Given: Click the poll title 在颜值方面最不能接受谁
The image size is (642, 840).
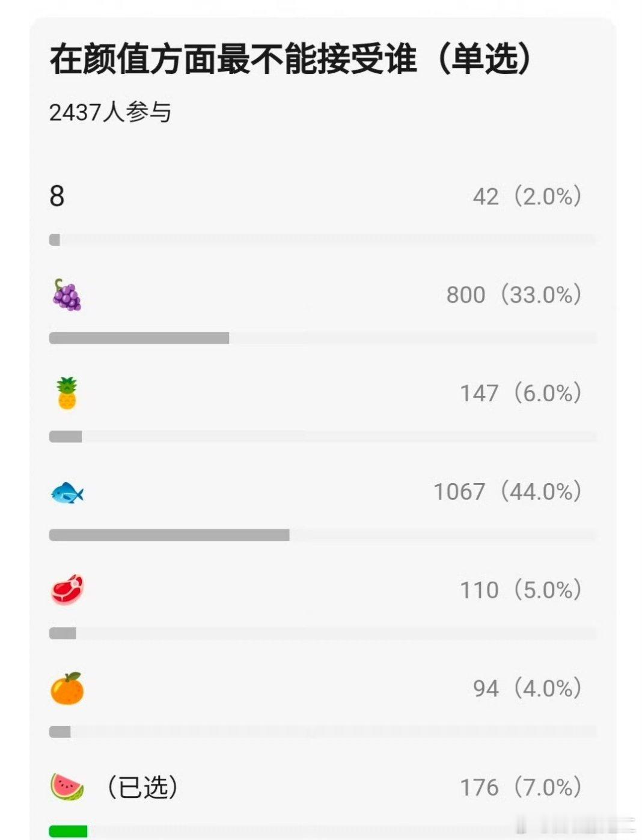Looking at the screenshot, I should (233, 59).
